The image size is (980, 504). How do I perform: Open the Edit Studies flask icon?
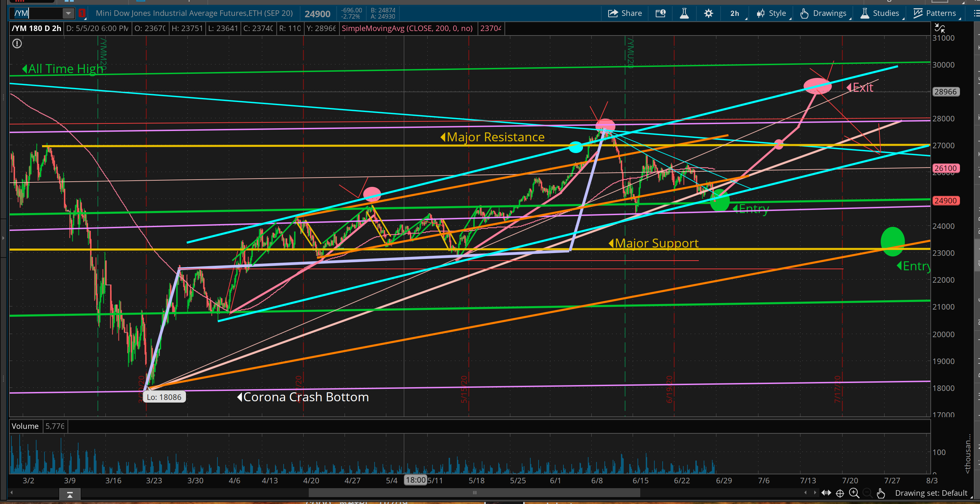(x=684, y=13)
